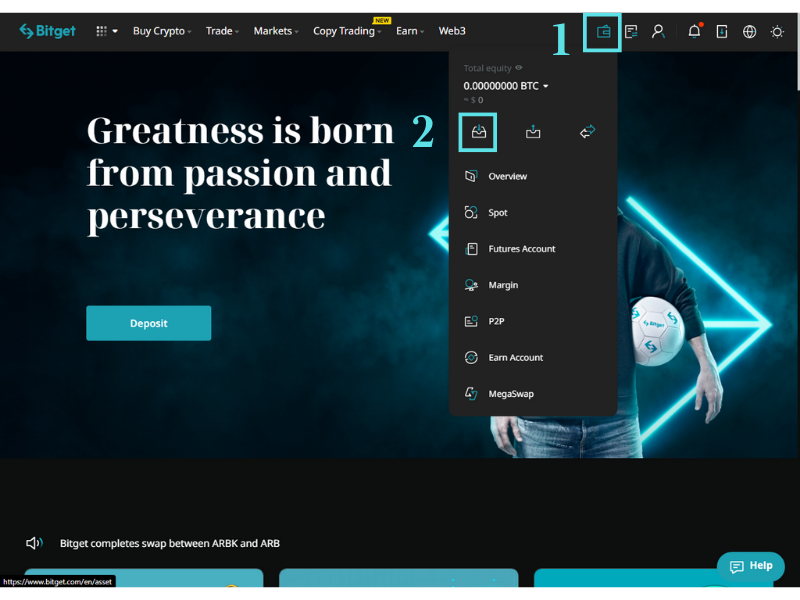Open the Help chat button
Image resolution: width=800 pixels, height=600 pixels.
tap(751, 566)
